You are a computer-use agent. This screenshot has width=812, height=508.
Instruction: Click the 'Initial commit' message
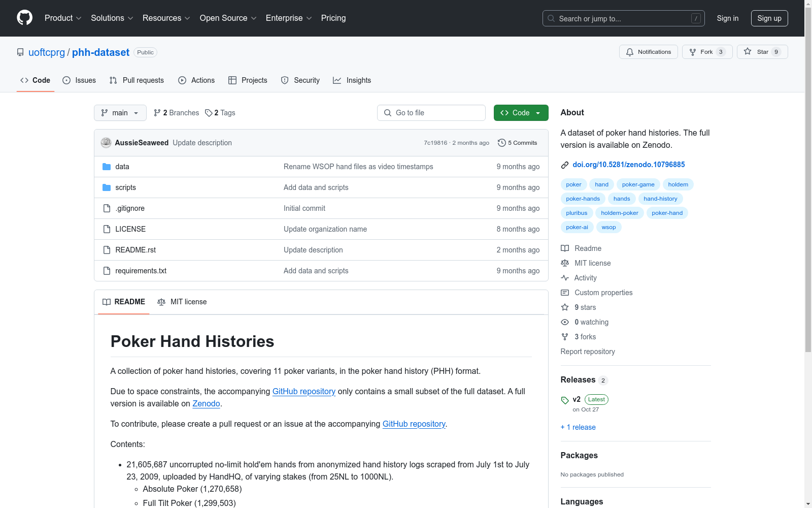[304, 208]
